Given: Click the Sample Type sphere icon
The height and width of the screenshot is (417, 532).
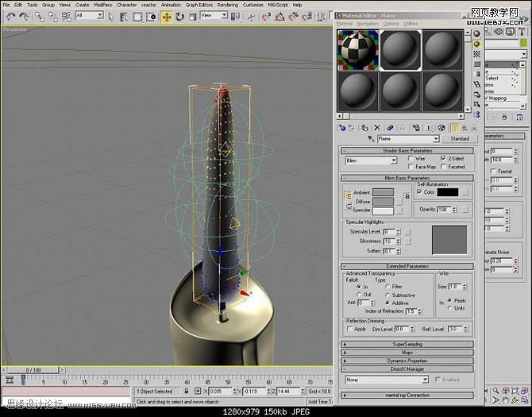Looking at the screenshot, I should coord(477,33).
